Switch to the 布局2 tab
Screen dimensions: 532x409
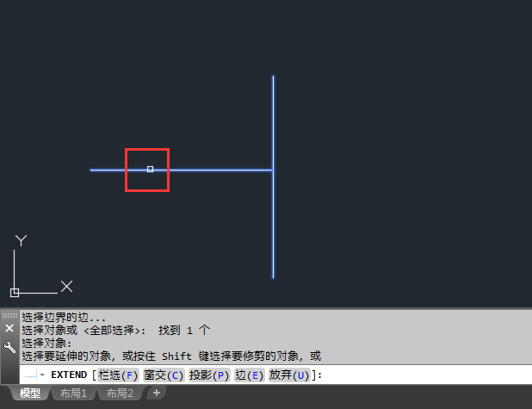120,393
